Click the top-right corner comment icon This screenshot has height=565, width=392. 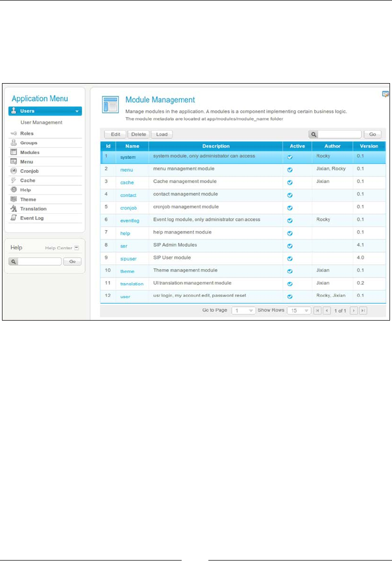click(386, 94)
